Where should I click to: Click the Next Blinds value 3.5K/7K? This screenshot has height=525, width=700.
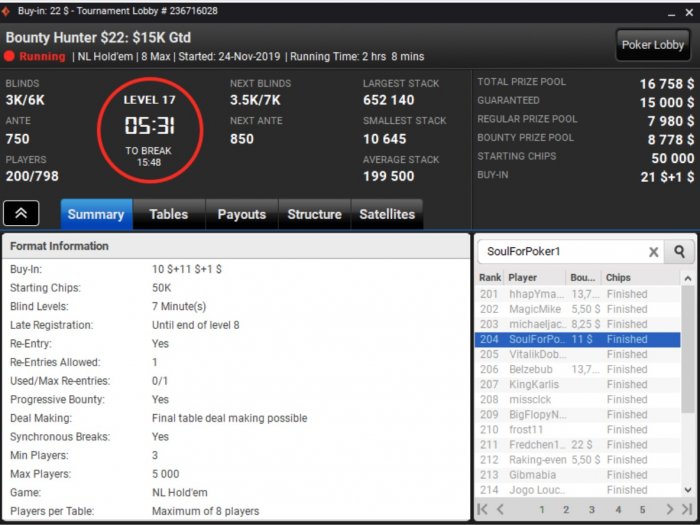[x=255, y=100]
